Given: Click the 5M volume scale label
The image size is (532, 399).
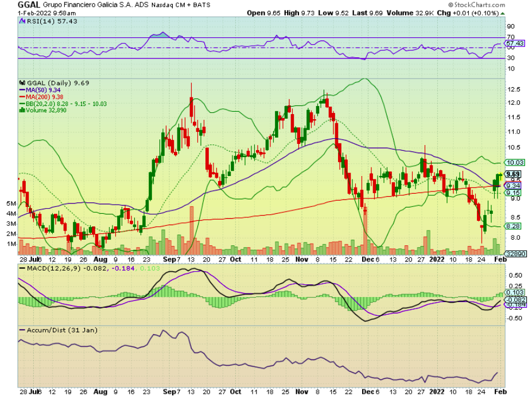Looking at the screenshot, I should tap(11, 203).
